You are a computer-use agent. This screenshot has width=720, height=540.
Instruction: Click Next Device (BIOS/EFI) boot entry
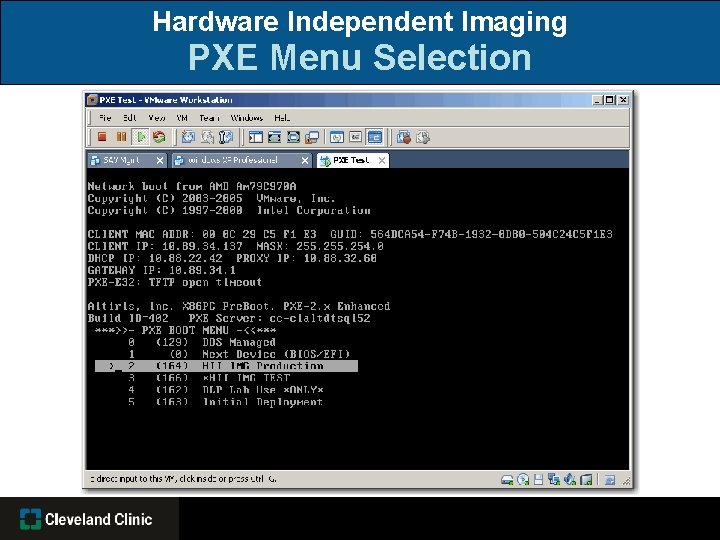coord(239,354)
